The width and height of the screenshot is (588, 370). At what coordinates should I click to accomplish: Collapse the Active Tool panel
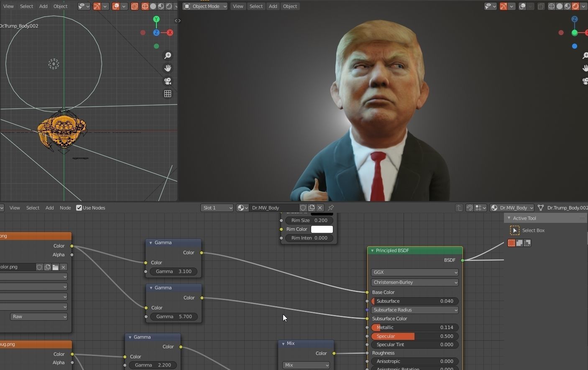click(509, 218)
